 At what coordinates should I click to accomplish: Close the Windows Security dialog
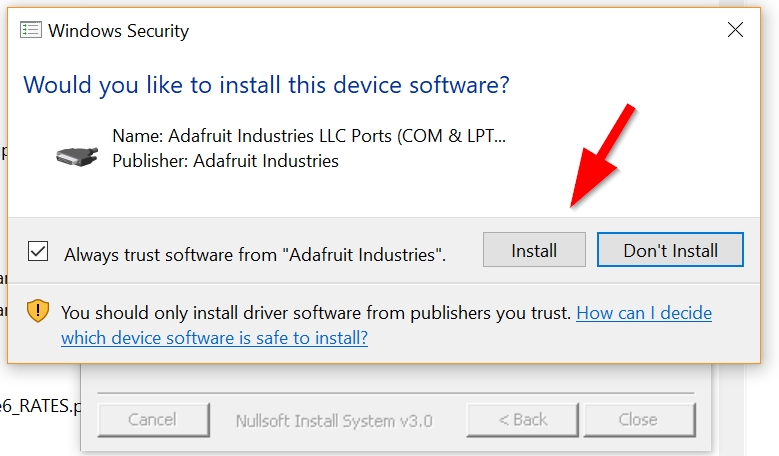pos(735,30)
